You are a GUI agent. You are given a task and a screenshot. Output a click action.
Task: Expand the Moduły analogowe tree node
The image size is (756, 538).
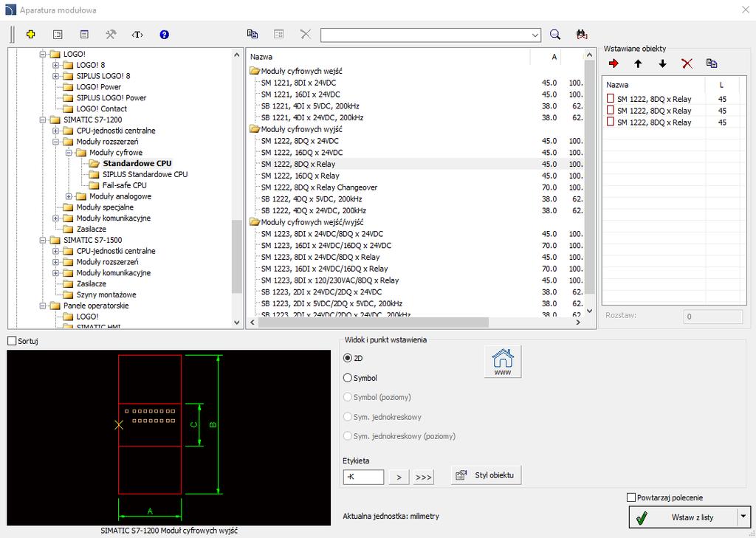[69, 196]
